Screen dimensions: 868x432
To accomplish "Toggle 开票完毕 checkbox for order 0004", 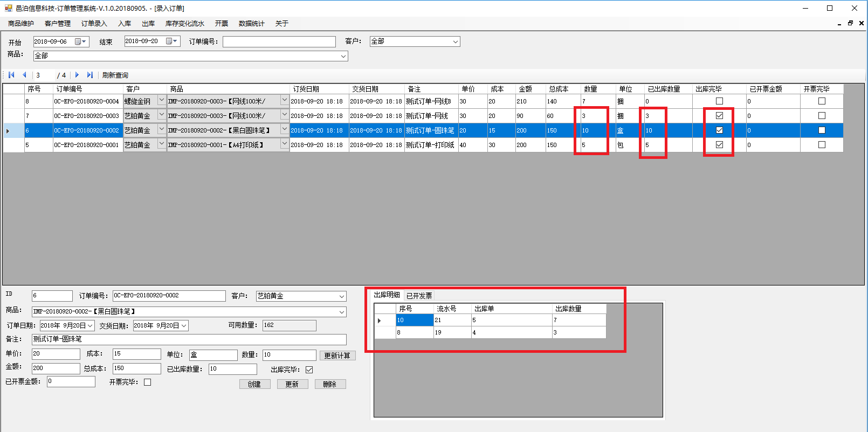I will point(822,101).
